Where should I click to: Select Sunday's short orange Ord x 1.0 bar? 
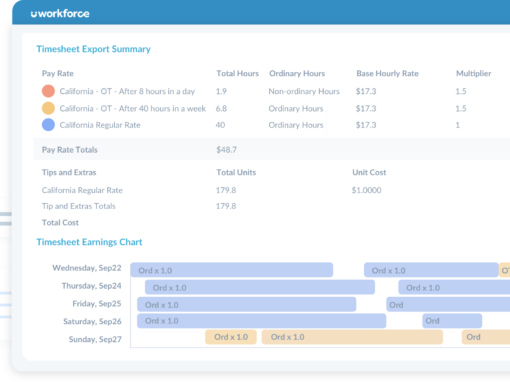click(231, 337)
